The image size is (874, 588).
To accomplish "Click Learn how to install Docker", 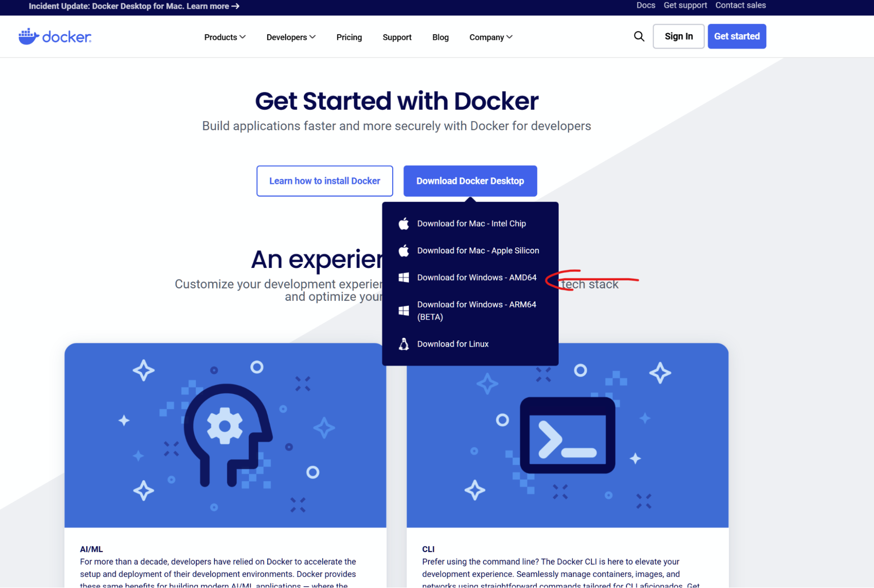I will 324,181.
